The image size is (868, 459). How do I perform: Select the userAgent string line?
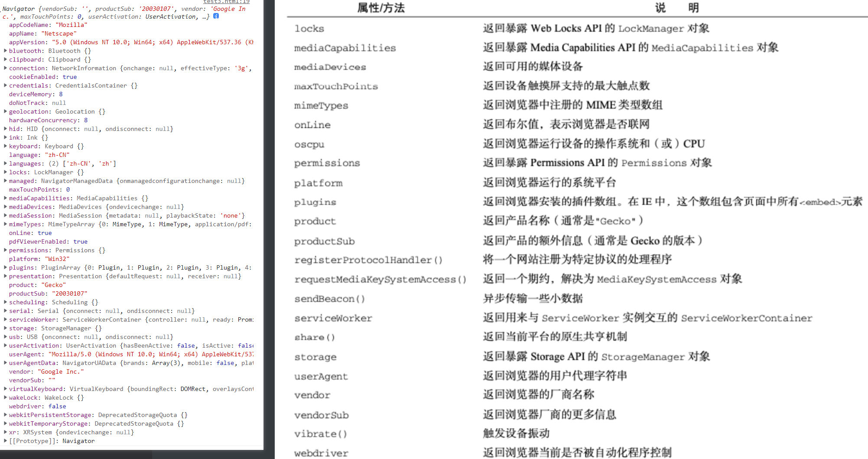[x=131, y=354]
